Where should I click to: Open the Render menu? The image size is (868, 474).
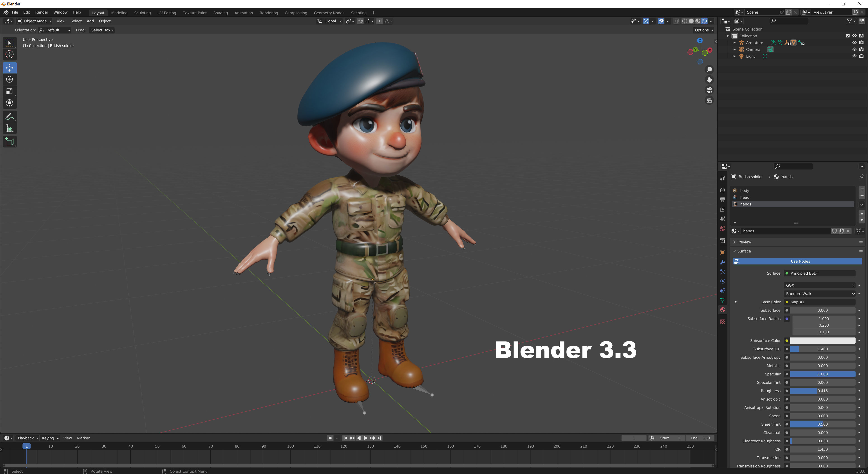[42, 12]
